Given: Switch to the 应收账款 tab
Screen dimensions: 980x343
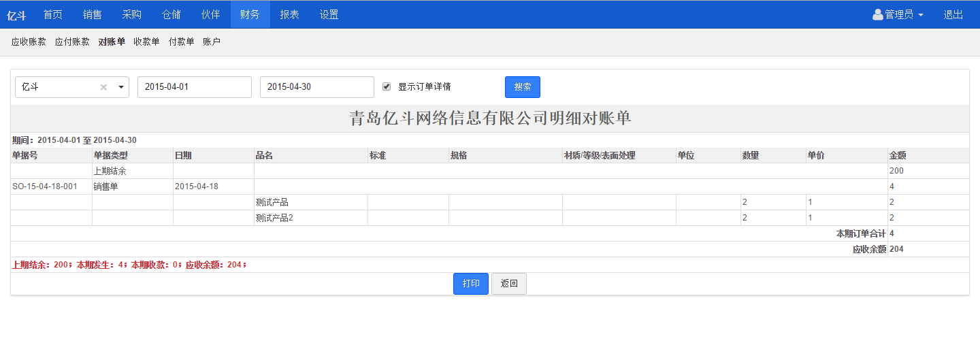Looking at the screenshot, I should click(x=29, y=42).
